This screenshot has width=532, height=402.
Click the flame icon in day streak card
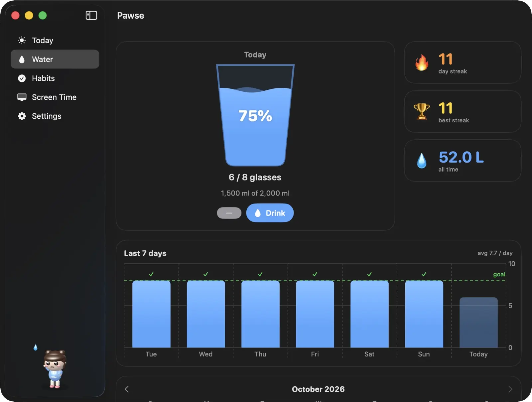pyautogui.click(x=422, y=62)
